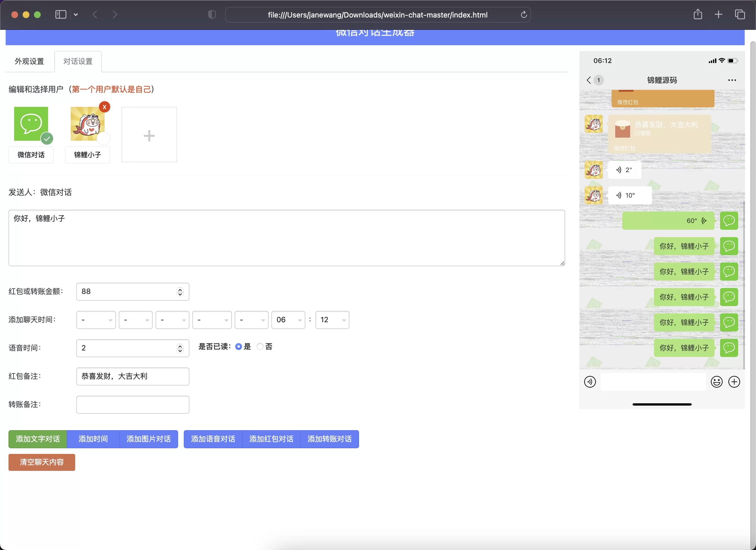Image resolution: width=756 pixels, height=550 pixels.
Task: Tap the unread badge showing 1
Action: point(599,80)
